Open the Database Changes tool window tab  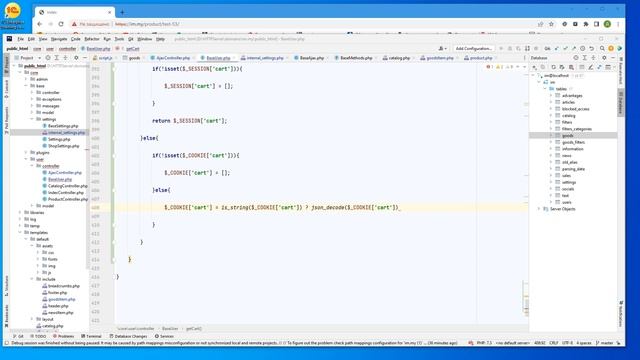coord(128,336)
